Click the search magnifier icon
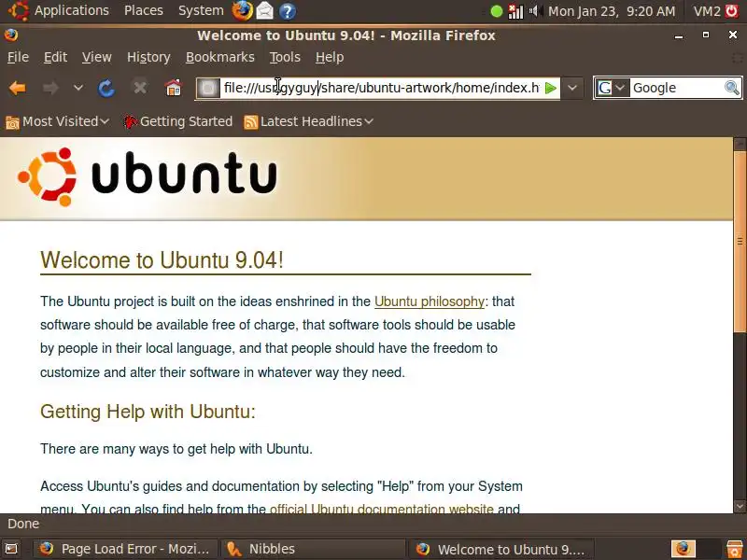This screenshot has width=747, height=560. (732, 88)
